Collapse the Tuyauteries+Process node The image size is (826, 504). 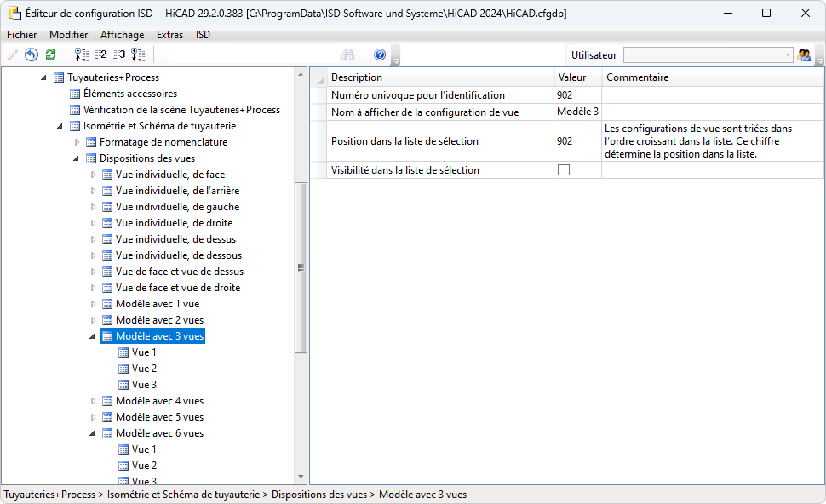pos(43,77)
